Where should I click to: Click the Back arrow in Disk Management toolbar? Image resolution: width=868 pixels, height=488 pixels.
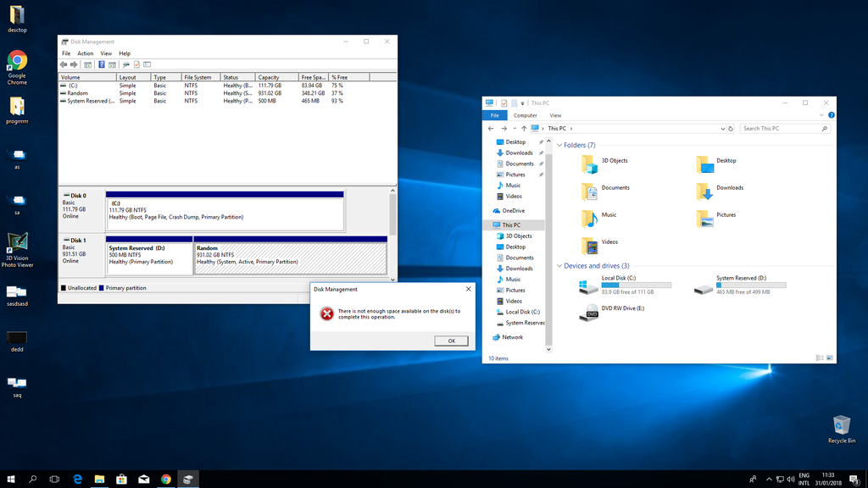coord(64,64)
